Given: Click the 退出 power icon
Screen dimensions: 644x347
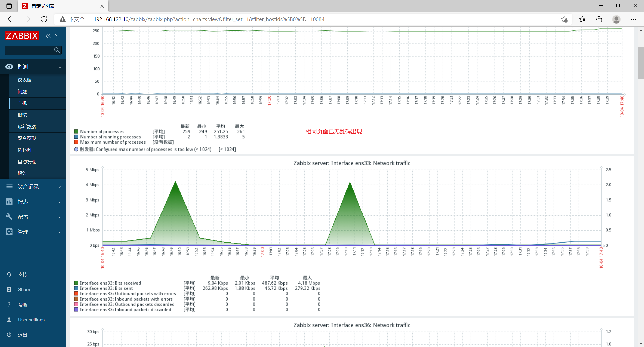Looking at the screenshot, I should click(x=9, y=335).
